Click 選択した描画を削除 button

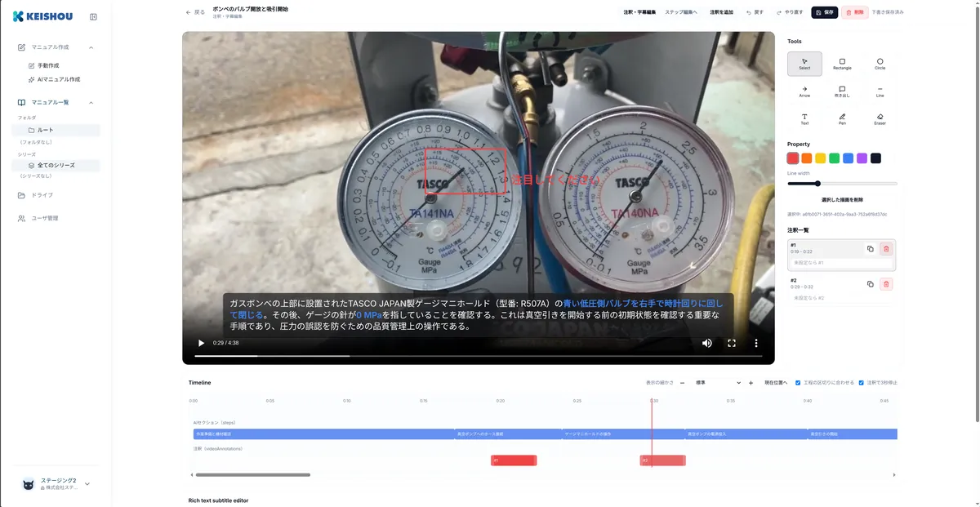pyautogui.click(x=842, y=199)
